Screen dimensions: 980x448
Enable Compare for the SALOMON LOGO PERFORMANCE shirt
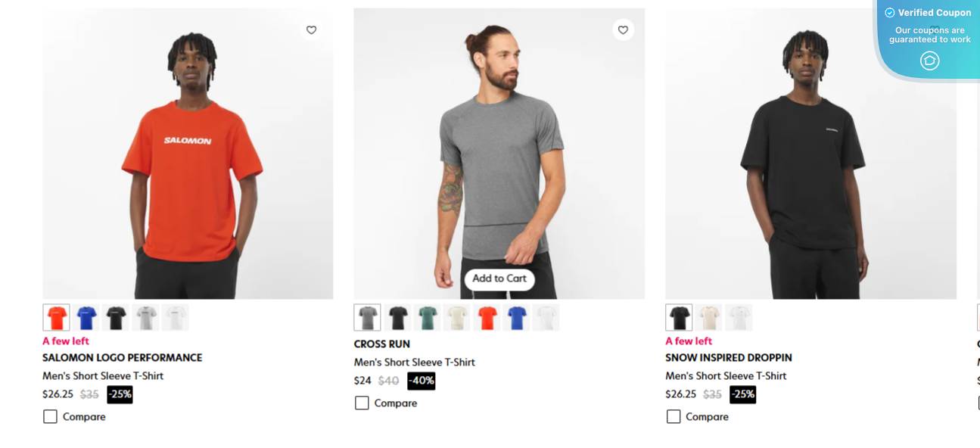[50, 415]
